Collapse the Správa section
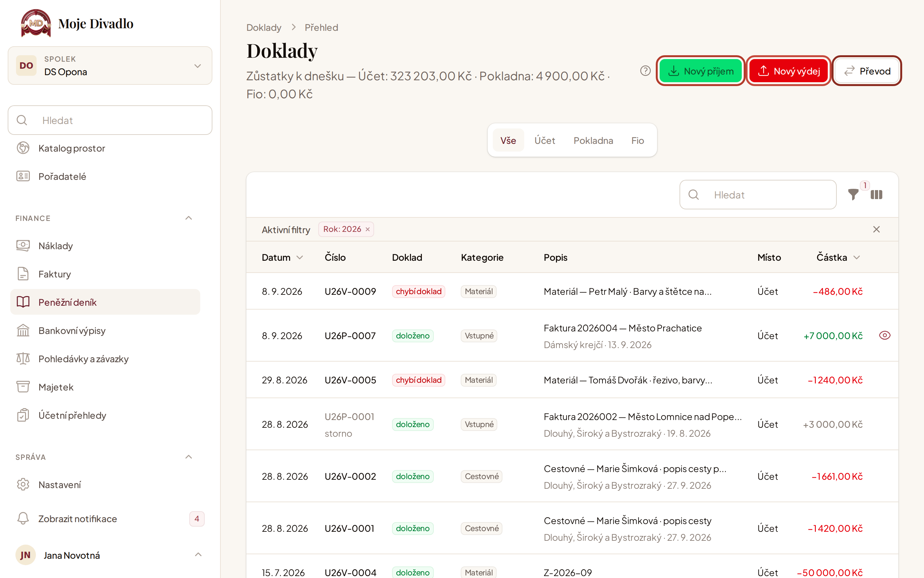 188,457
